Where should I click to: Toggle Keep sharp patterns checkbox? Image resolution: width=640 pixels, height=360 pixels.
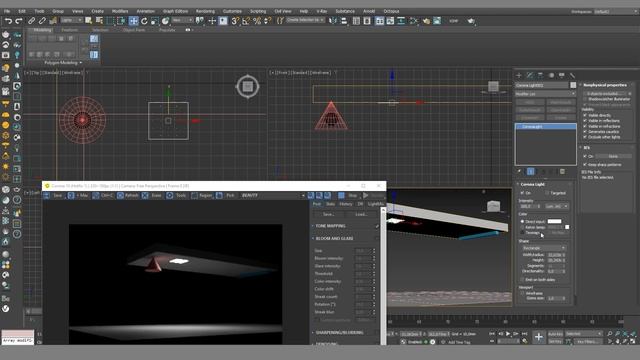(585, 164)
